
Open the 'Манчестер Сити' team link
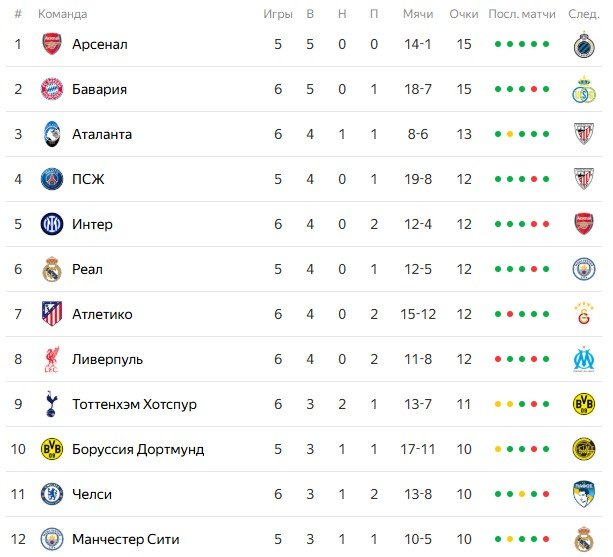[x=124, y=539]
